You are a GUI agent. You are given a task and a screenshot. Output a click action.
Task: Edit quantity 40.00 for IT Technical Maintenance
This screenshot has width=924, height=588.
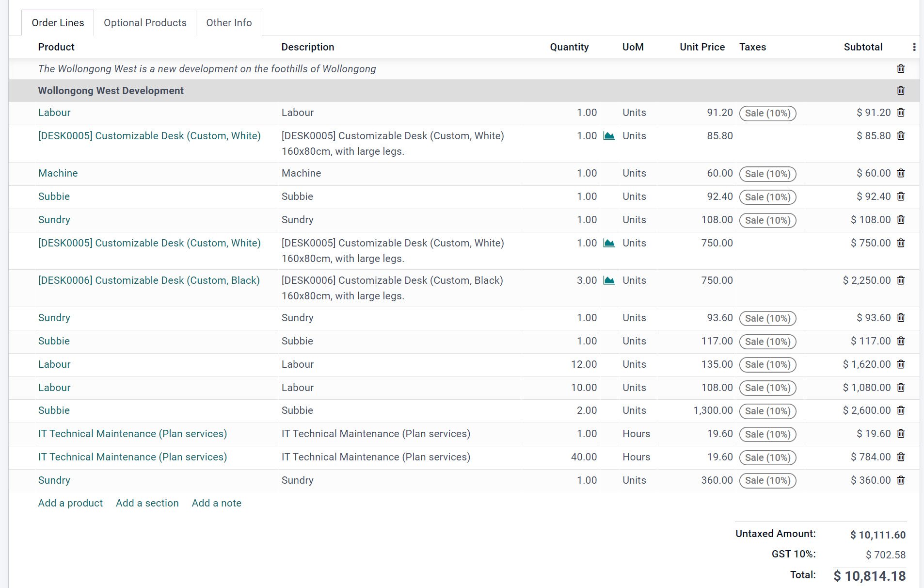click(x=584, y=457)
